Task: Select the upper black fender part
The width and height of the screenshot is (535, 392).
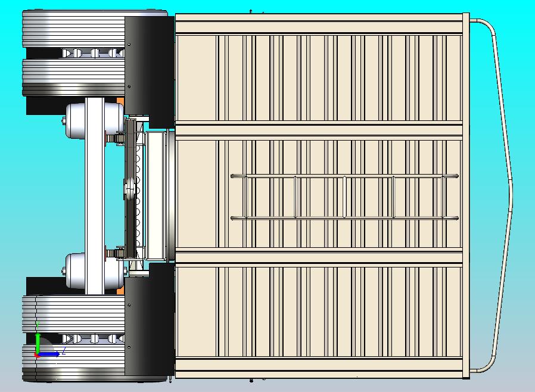Action: coord(150,71)
